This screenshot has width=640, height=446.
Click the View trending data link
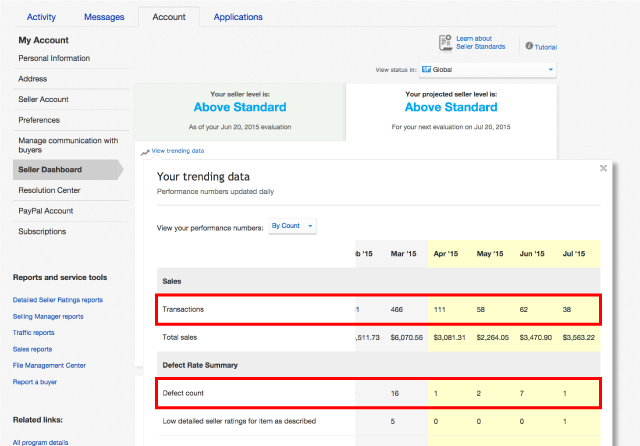coord(178,151)
